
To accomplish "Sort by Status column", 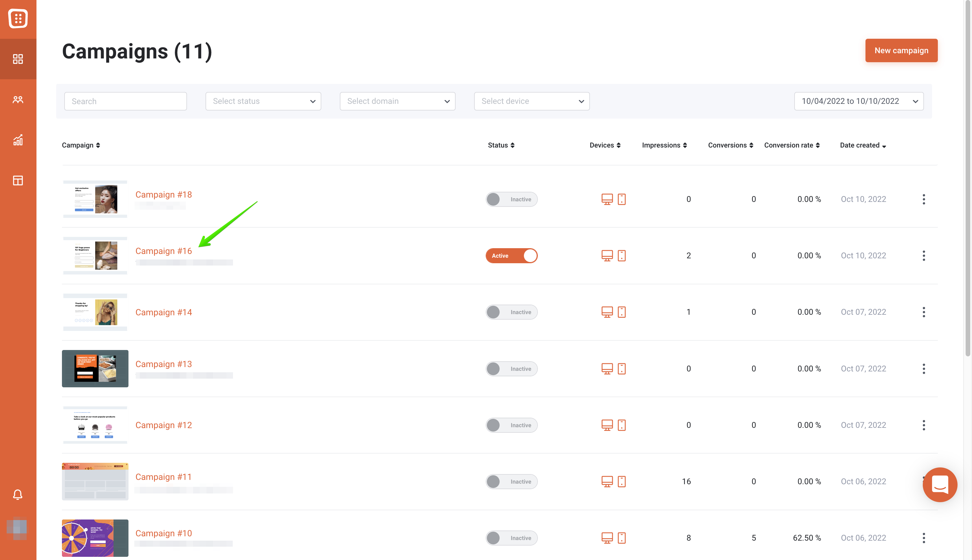I will pos(501,145).
